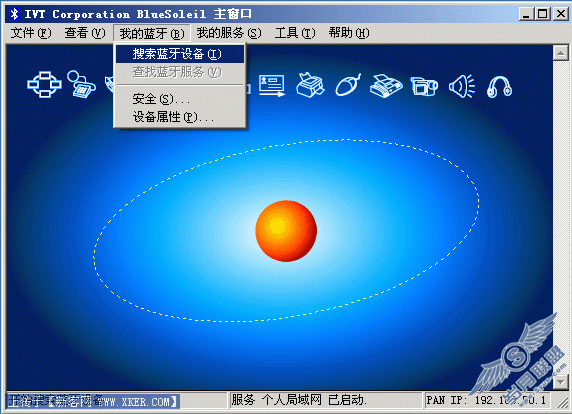572x414 pixels.
Task: Select the Dial-up Networking phone icon
Action: pos(81,84)
